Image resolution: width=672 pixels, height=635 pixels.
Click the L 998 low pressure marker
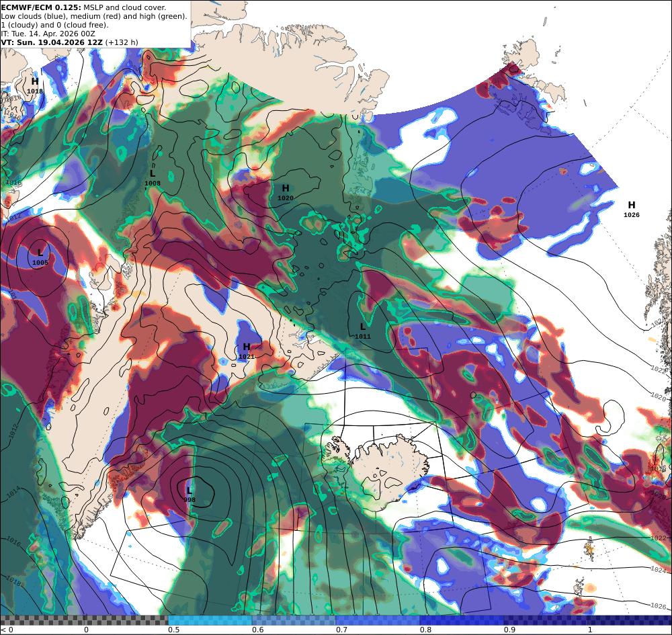coord(190,495)
